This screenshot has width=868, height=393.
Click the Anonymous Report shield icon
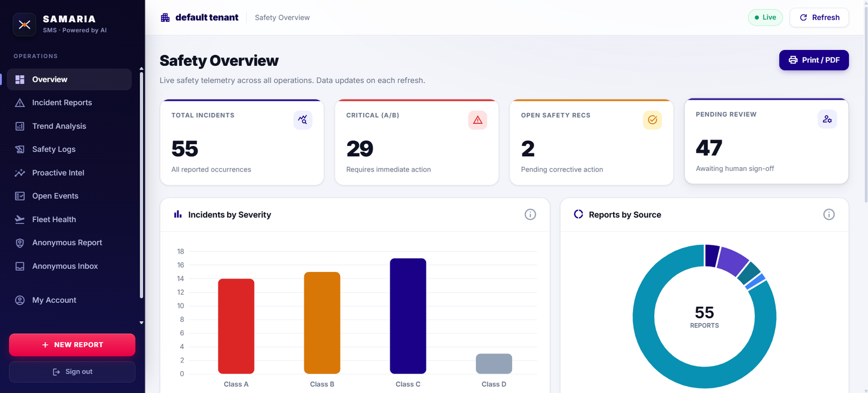[20, 243]
